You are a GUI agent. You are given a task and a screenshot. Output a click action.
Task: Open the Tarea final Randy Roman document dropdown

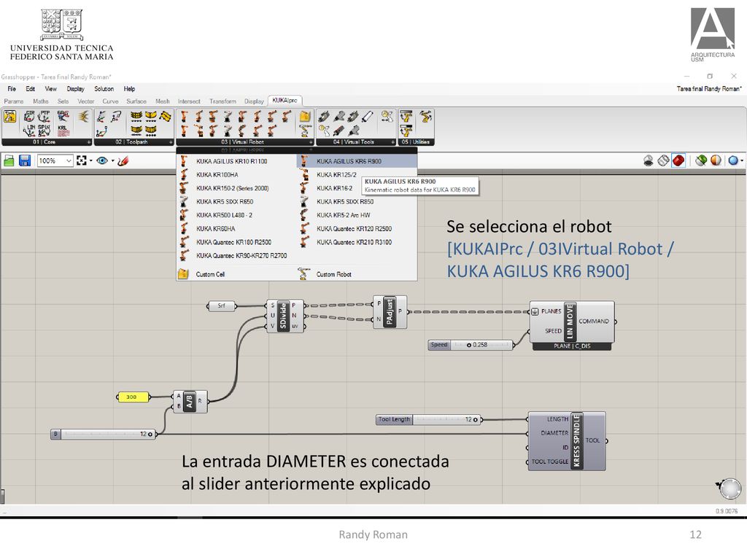[x=709, y=89]
